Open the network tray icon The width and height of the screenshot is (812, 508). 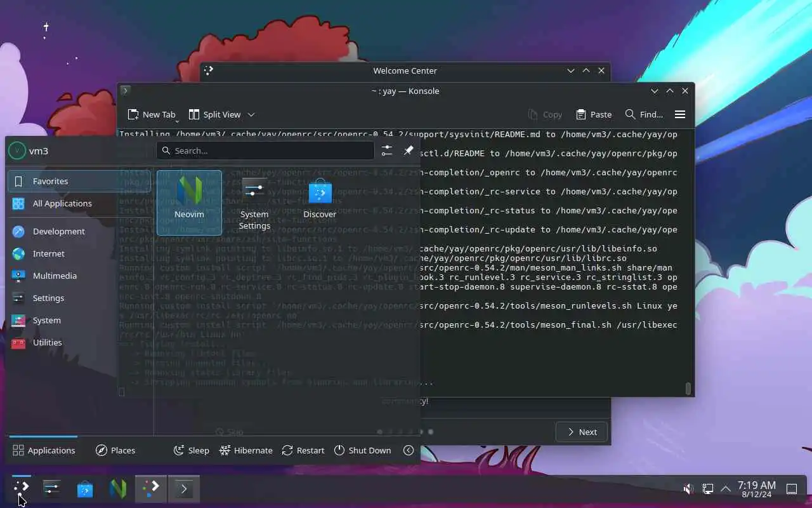[707, 488]
